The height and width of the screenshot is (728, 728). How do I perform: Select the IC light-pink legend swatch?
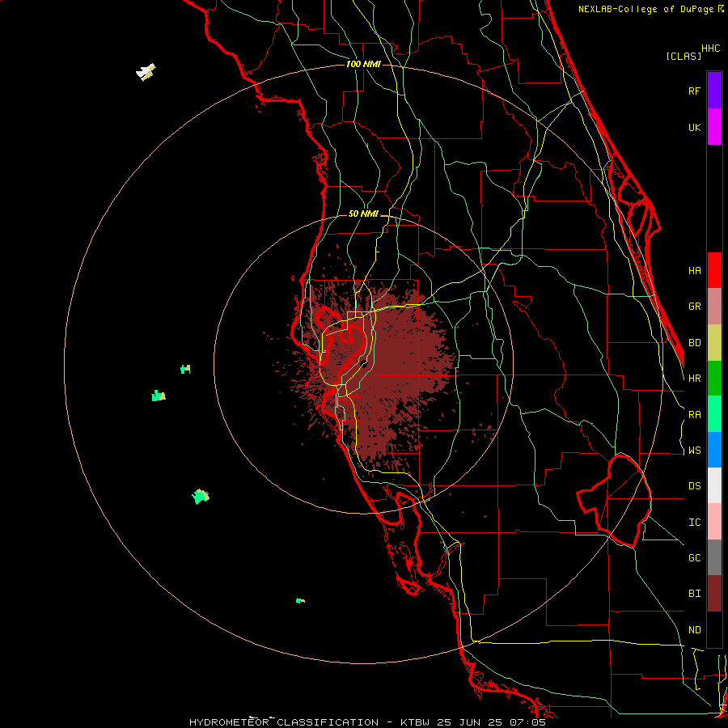point(714,522)
